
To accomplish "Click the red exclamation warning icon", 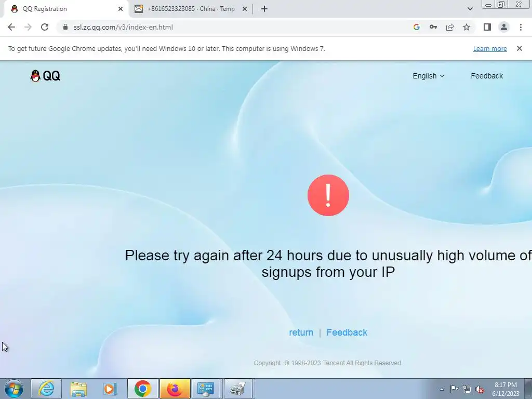I will coord(328,195).
